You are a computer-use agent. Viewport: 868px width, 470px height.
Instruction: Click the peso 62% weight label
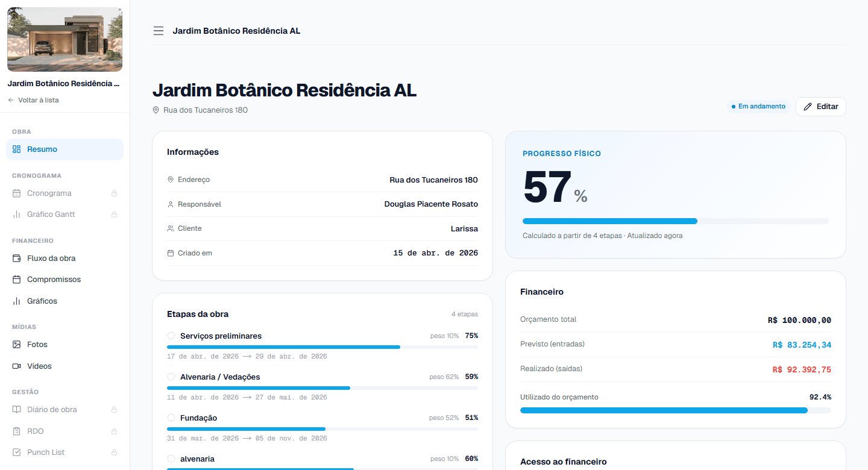point(444,377)
